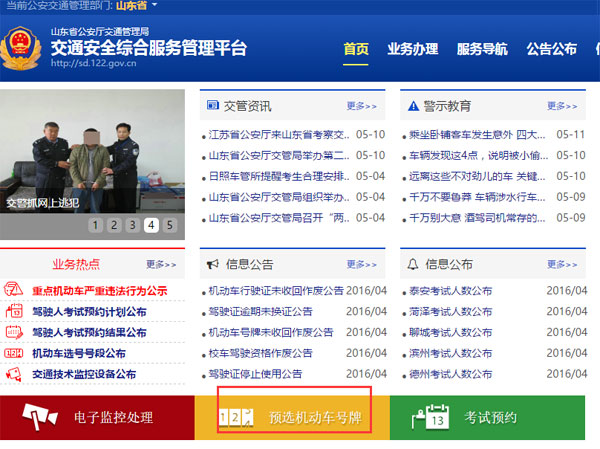Image resolution: width=600 pixels, height=449 pixels.
Task: Open 预选机动车号牌 service
Action: 315,417
